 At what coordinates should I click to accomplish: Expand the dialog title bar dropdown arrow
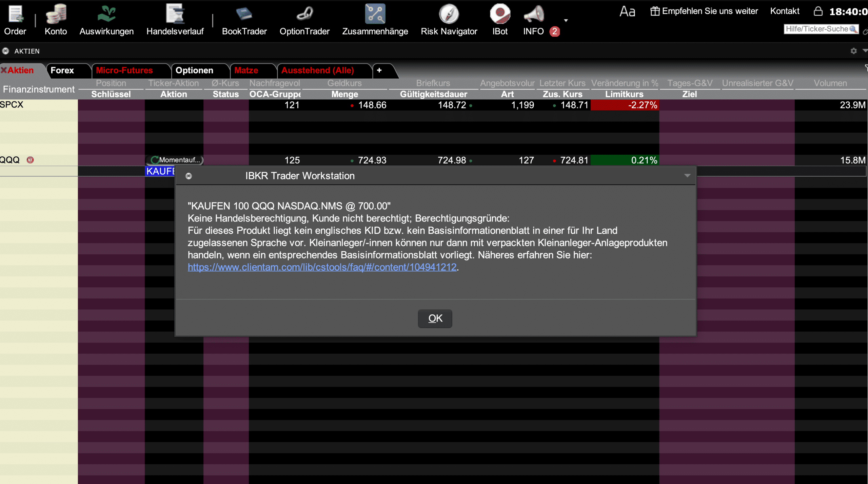click(687, 176)
